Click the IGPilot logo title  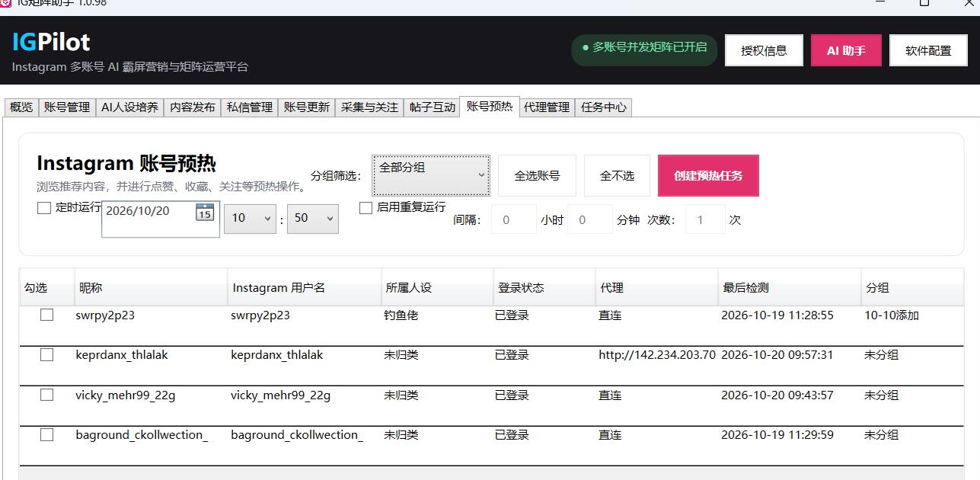tap(51, 42)
